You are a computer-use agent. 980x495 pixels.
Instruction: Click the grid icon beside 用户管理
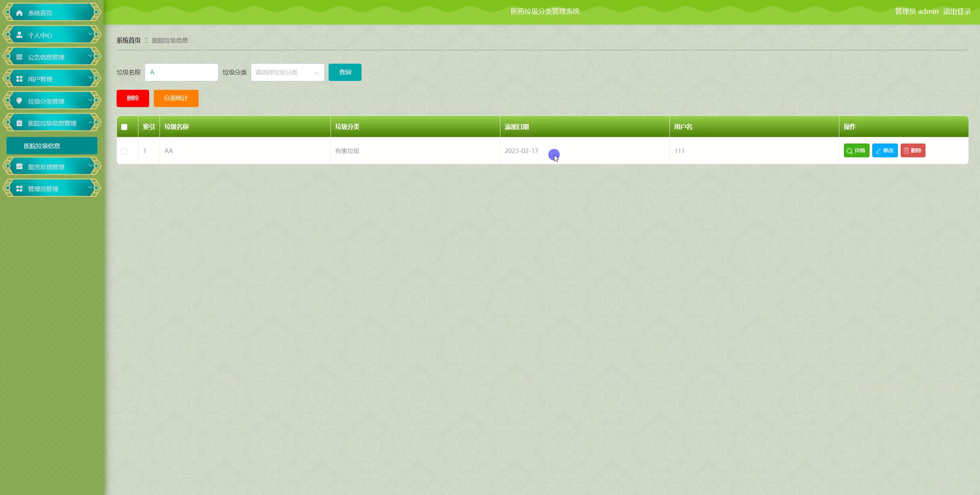click(x=19, y=79)
